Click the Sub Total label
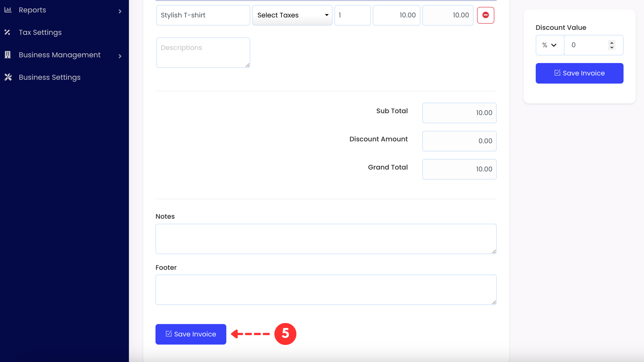The image size is (644, 362). (392, 111)
